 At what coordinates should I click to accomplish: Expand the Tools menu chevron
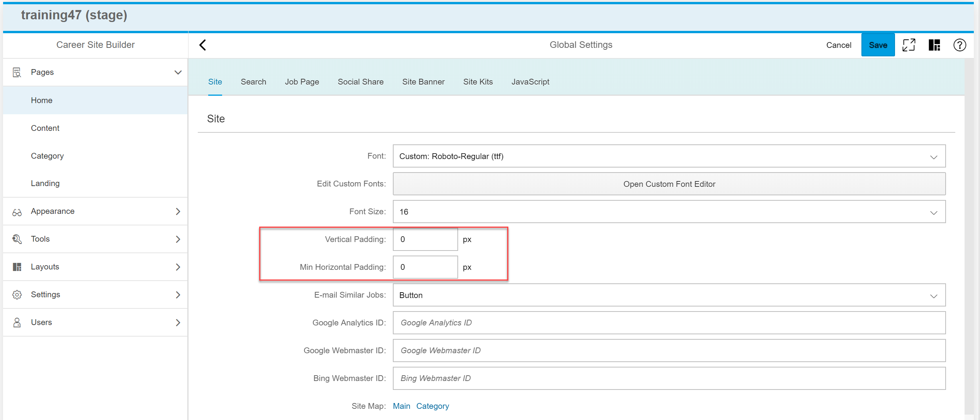click(x=178, y=239)
